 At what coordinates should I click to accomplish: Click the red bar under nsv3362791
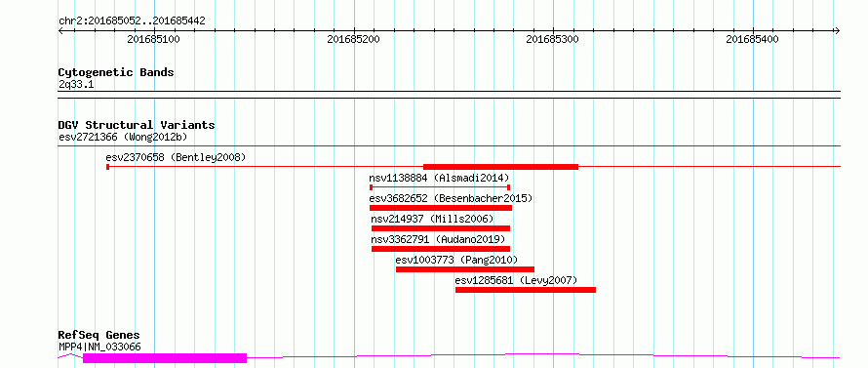(x=441, y=249)
